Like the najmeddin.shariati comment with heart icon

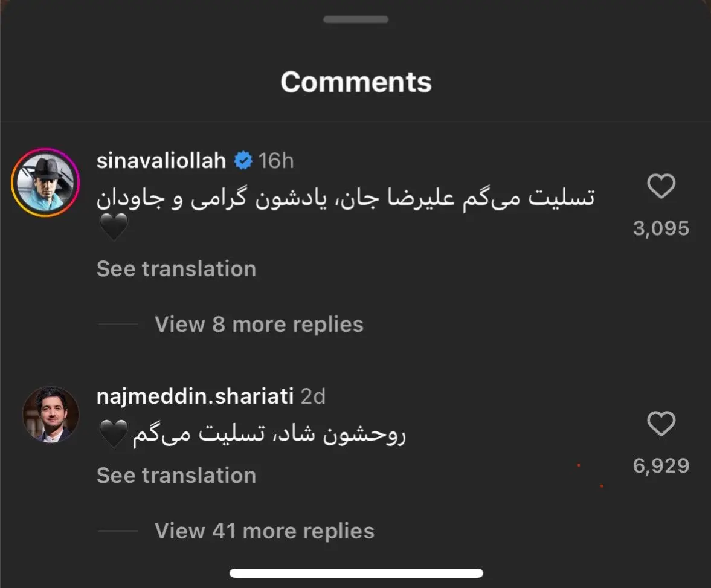pyautogui.click(x=661, y=424)
